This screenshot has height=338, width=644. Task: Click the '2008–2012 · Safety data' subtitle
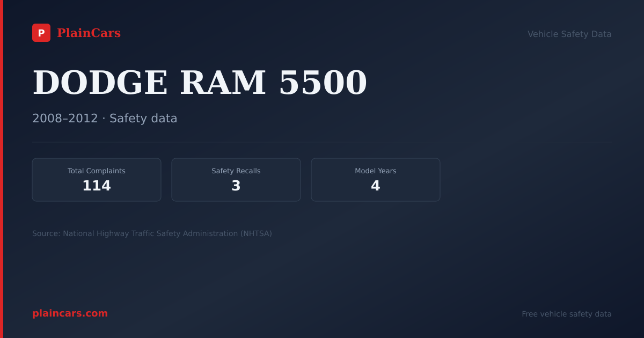coord(105,118)
